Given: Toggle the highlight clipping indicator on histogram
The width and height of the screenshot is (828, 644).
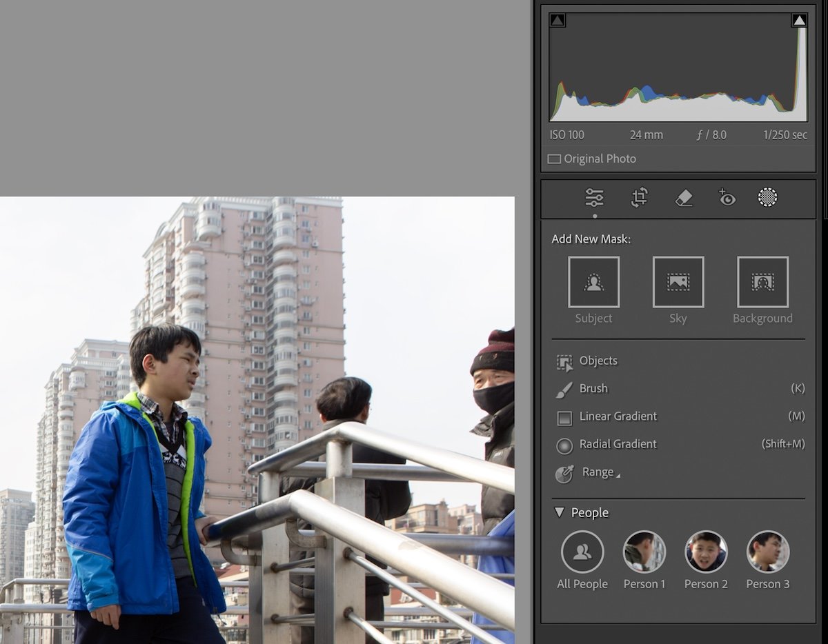Looking at the screenshot, I should point(800,19).
